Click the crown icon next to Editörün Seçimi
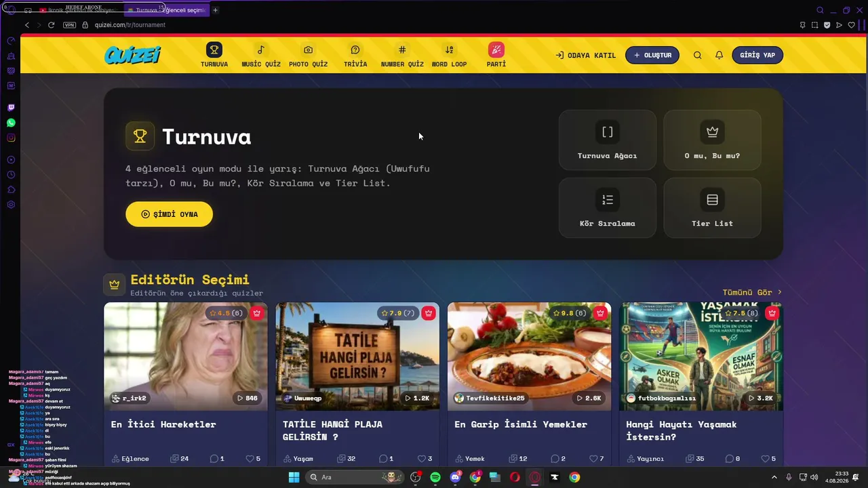Viewport: 868px width, 488px height. pyautogui.click(x=115, y=285)
